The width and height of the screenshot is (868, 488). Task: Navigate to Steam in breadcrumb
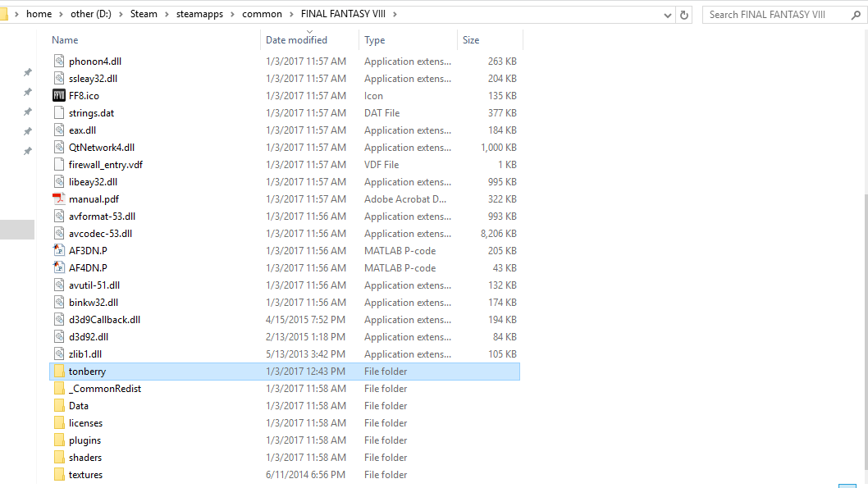coord(144,14)
